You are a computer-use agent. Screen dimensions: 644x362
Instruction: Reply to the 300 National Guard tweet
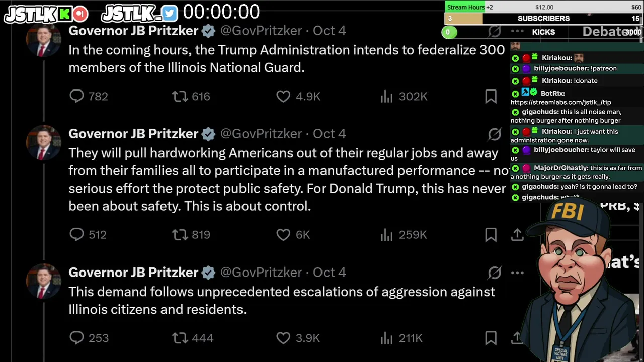77,96
